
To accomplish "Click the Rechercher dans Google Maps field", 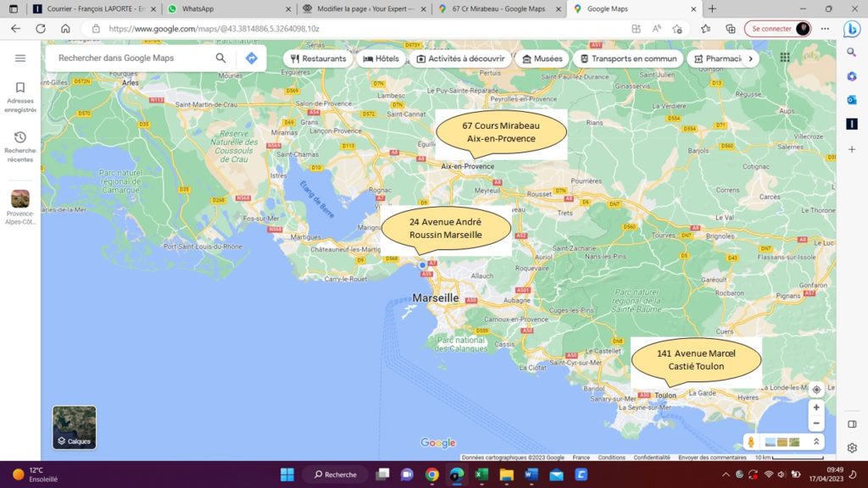I will (x=133, y=58).
